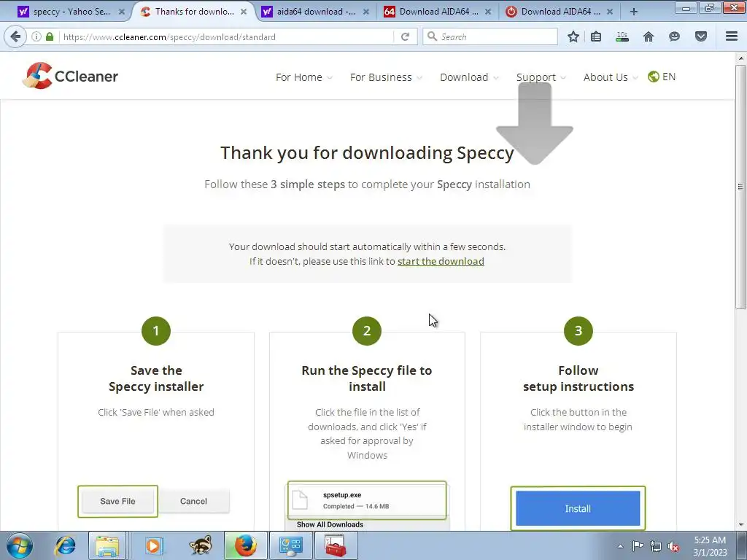The width and height of the screenshot is (747, 560).
Task: Expand the For Business menu
Action: coord(386,77)
